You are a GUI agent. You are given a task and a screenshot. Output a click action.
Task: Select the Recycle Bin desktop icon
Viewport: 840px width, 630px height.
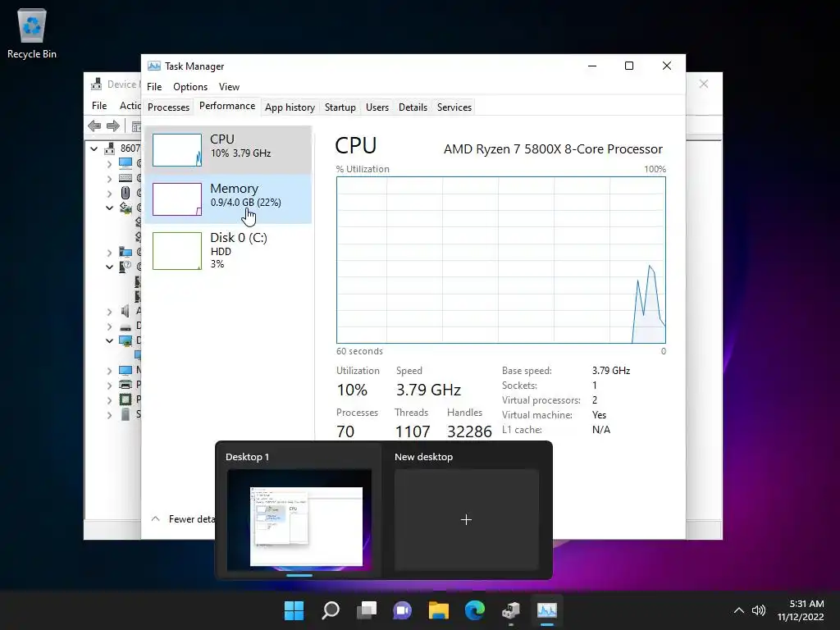[32, 33]
